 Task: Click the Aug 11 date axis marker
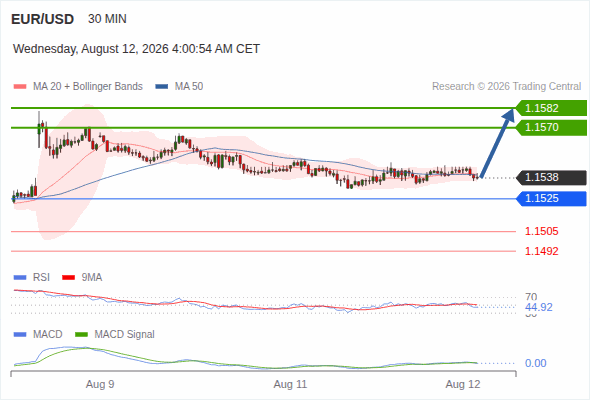pos(290,384)
